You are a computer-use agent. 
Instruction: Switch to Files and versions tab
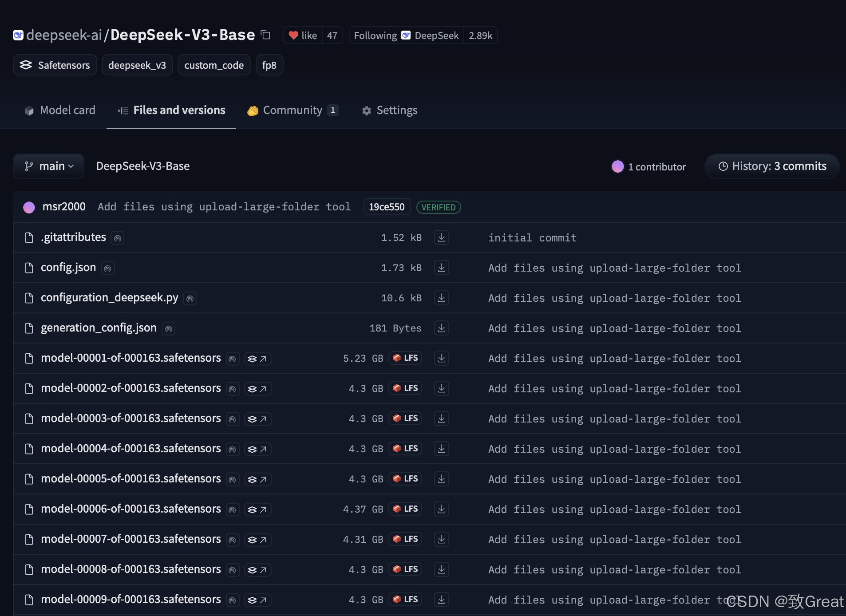(171, 110)
